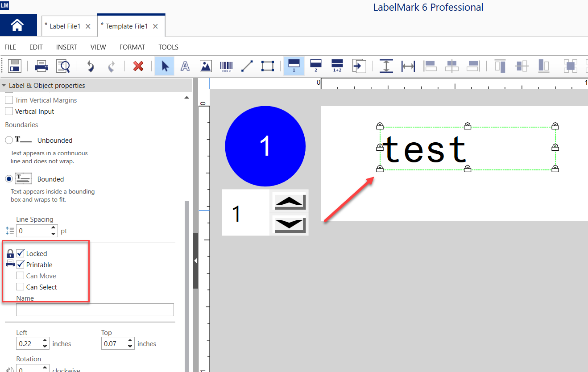The height and width of the screenshot is (372, 588).
Task: Open the INSERT menu
Action: point(66,47)
